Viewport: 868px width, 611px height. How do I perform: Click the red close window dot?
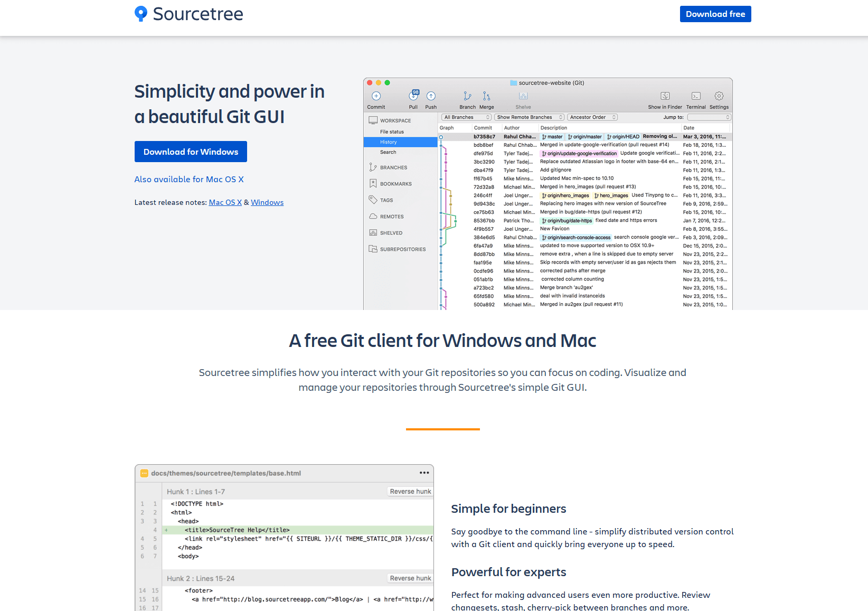[370, 83]
